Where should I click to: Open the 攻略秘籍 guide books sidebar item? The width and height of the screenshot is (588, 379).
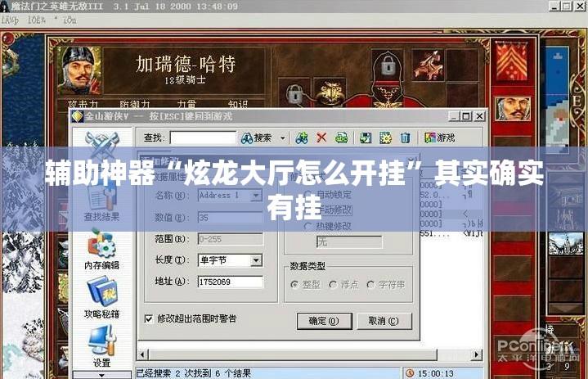(x=101, y=298)
